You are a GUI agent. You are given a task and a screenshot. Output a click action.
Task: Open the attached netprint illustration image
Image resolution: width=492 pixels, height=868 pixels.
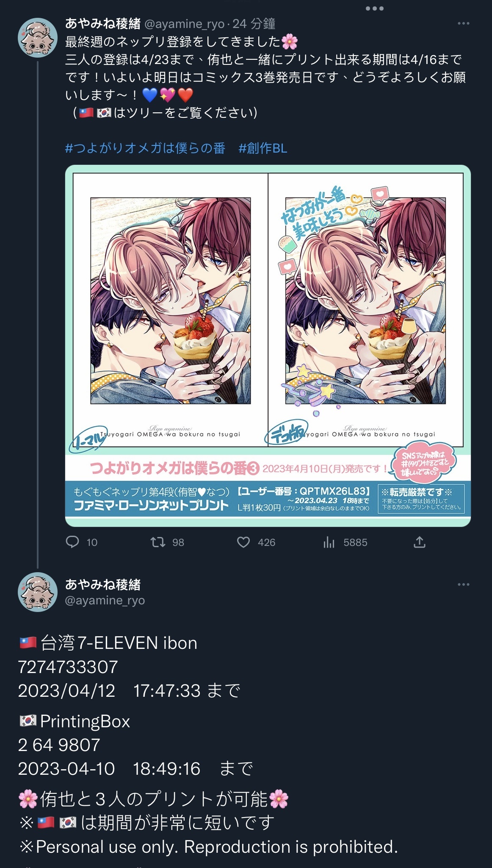click(268, 346)
